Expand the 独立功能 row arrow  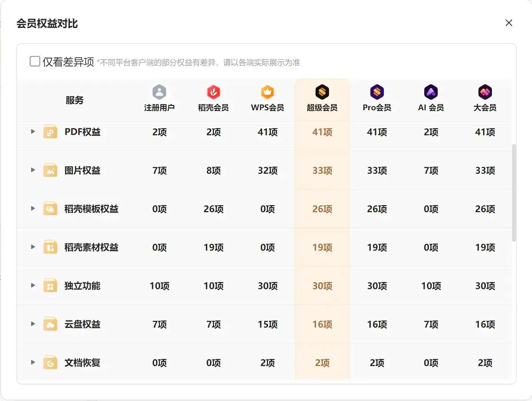33,286
